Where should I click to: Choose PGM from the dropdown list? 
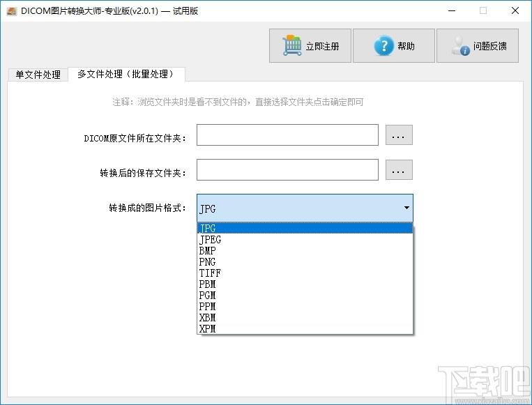(305, 296)
